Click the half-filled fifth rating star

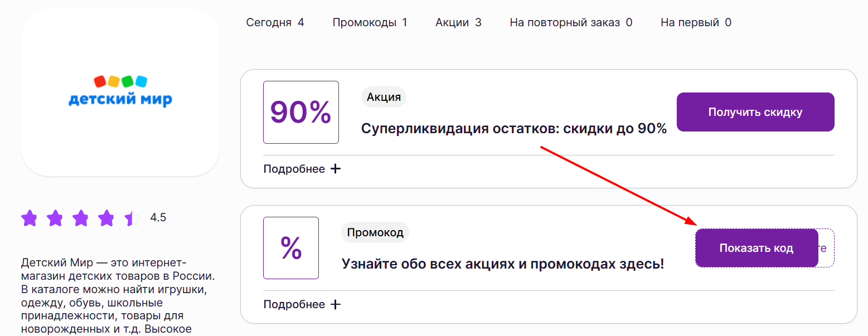click(132, 217)
